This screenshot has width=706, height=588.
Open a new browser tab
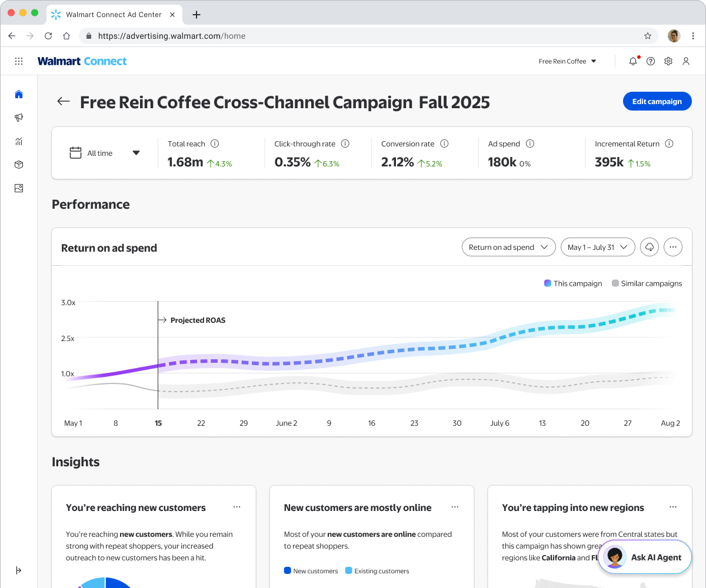[x=197, y=15]
